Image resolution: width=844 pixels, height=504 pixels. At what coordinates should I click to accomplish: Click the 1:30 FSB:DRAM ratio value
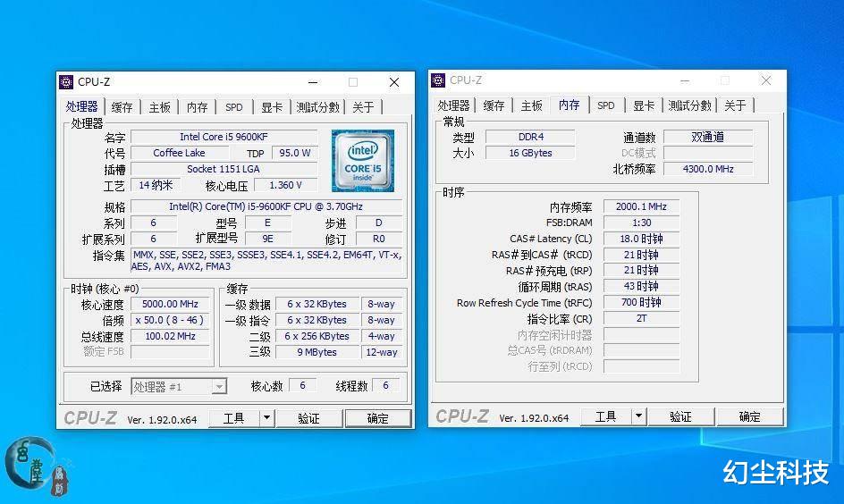(642, 223)
